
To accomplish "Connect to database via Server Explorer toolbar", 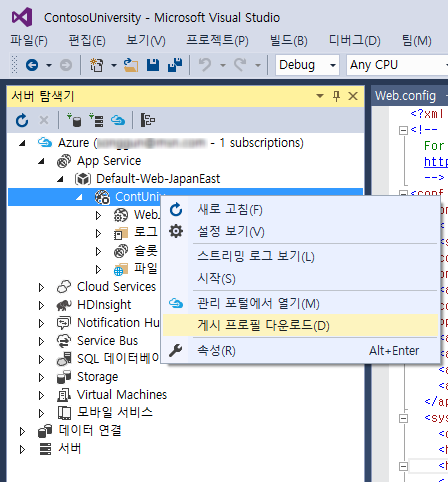I will tap(74, 120).
